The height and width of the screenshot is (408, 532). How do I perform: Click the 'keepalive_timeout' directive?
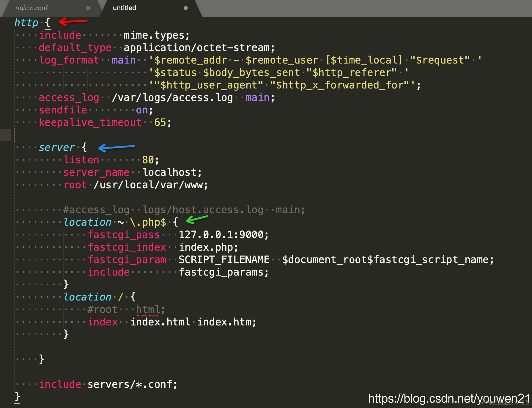[90, 123]
